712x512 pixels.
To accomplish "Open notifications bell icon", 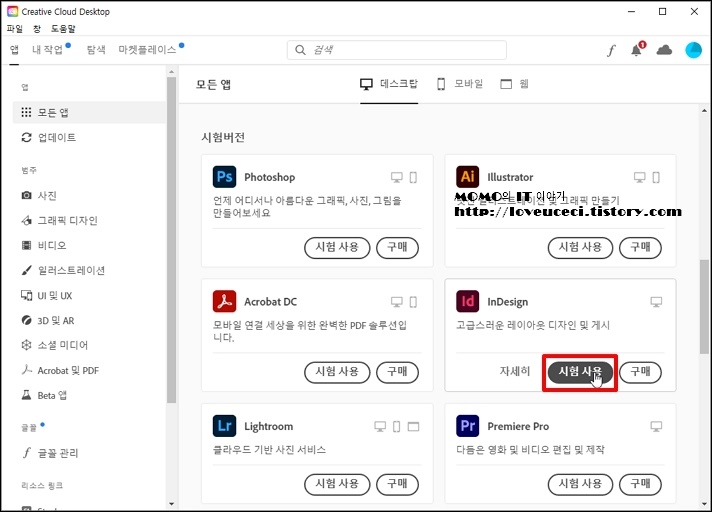I will point(637,50).
